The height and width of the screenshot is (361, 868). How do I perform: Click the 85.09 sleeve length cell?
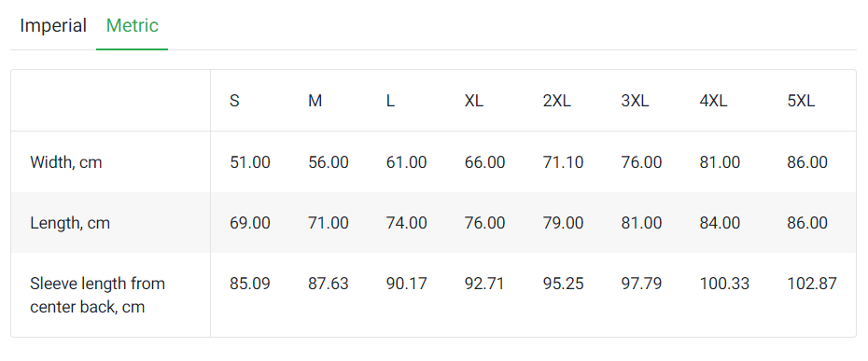(x=250, y=284)
